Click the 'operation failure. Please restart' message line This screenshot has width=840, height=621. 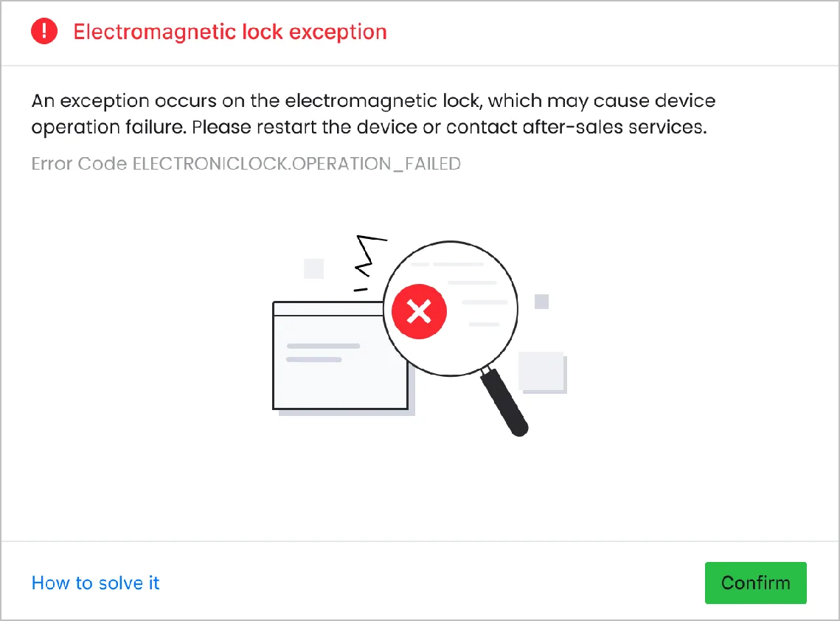369,127
